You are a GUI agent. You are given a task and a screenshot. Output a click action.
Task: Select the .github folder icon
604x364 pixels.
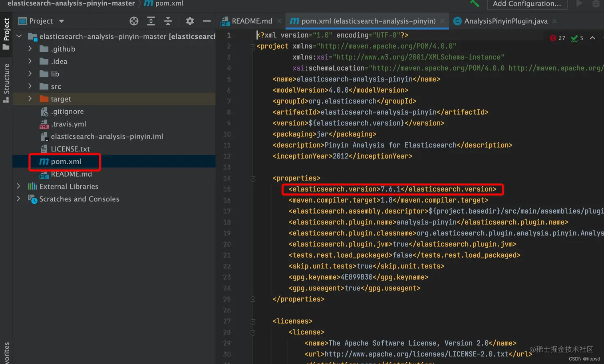[44, 49]
